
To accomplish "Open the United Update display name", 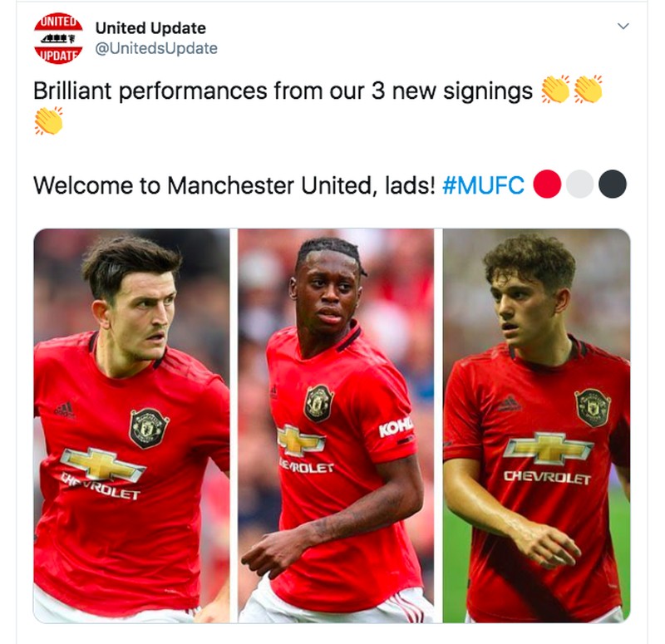I will pos(150,28).
